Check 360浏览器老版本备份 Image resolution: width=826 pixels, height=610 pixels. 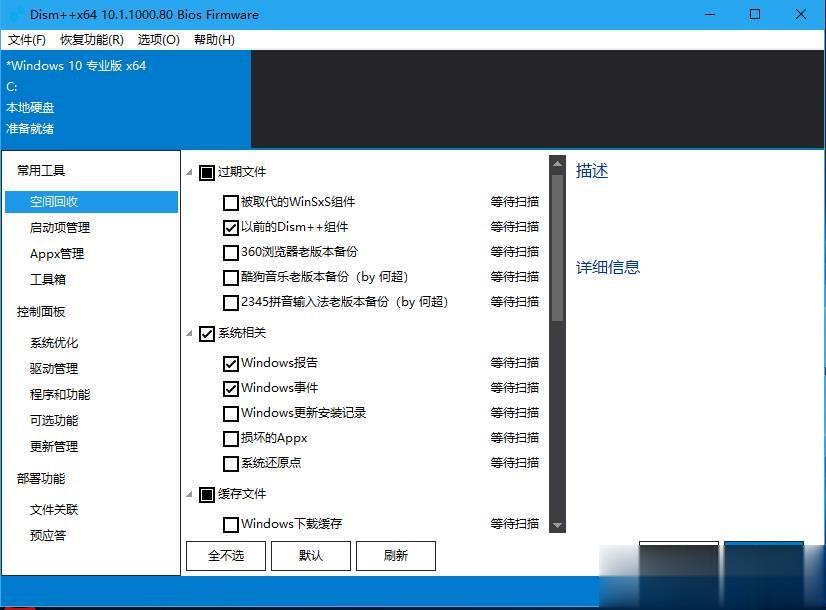231,252
